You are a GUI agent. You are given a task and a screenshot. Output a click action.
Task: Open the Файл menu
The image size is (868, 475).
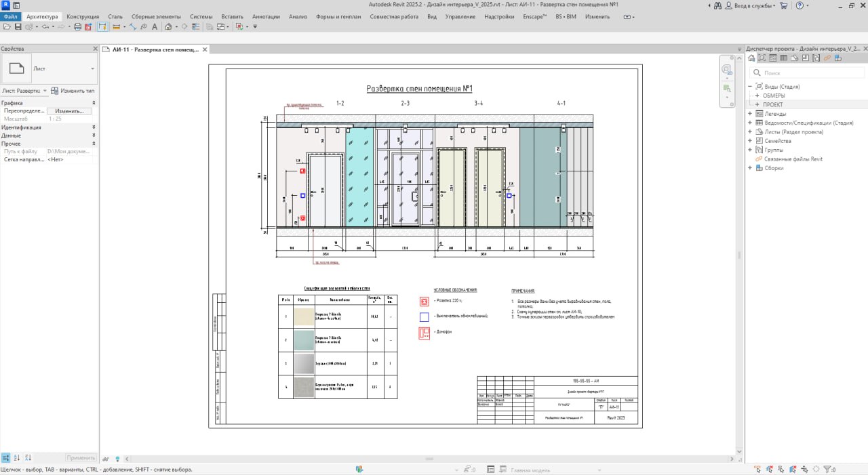[10, 16]
